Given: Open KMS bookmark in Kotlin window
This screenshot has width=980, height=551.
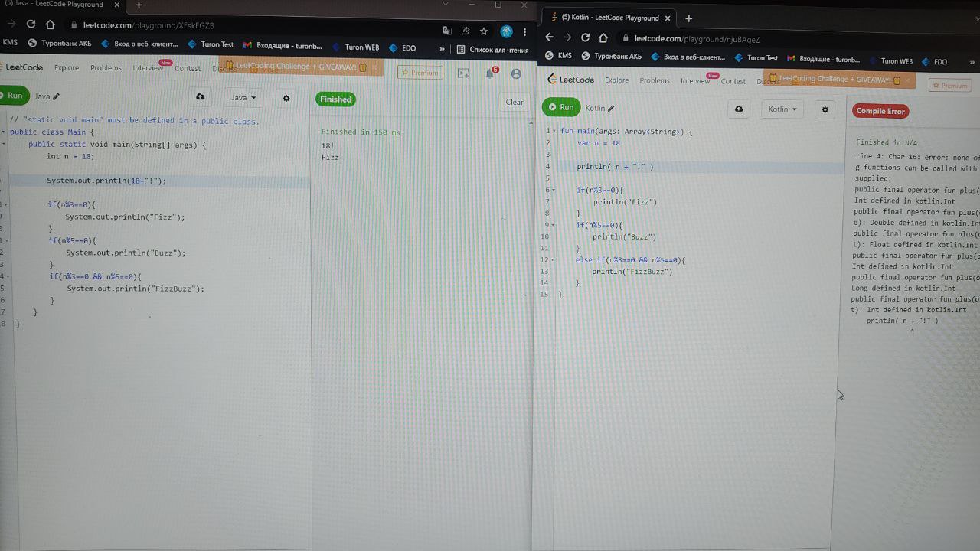Looking at the screenshot, I should click(x=559, y=55).
